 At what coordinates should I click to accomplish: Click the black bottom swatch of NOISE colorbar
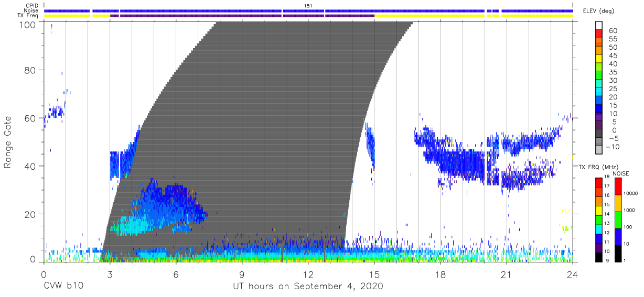pyautogui.click(x=617, y=254)
